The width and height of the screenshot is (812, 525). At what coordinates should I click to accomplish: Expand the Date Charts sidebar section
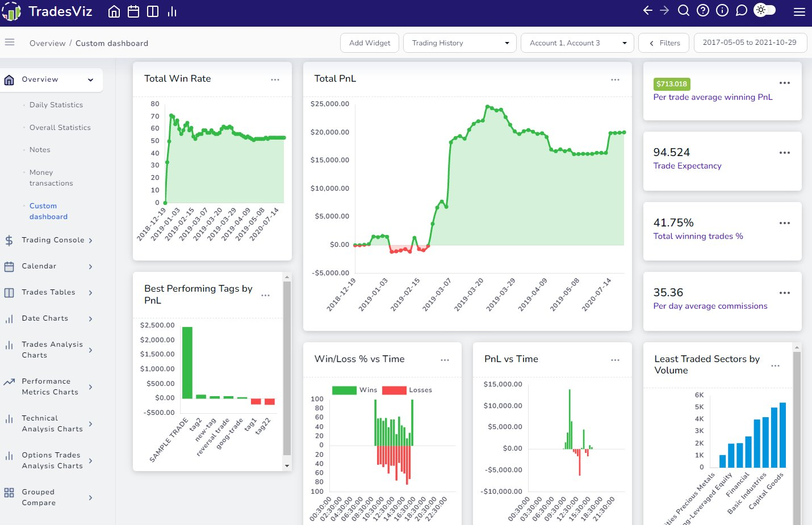tap(90, 319)
